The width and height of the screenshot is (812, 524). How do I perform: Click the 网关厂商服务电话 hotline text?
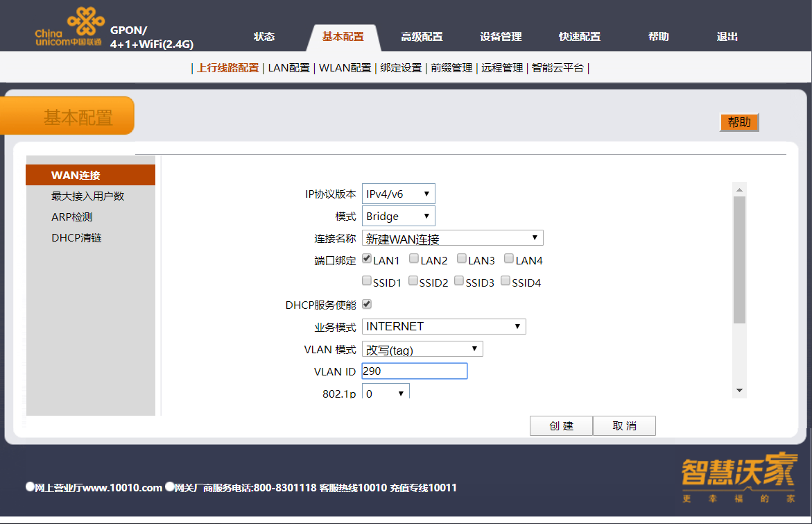point(245,488)
